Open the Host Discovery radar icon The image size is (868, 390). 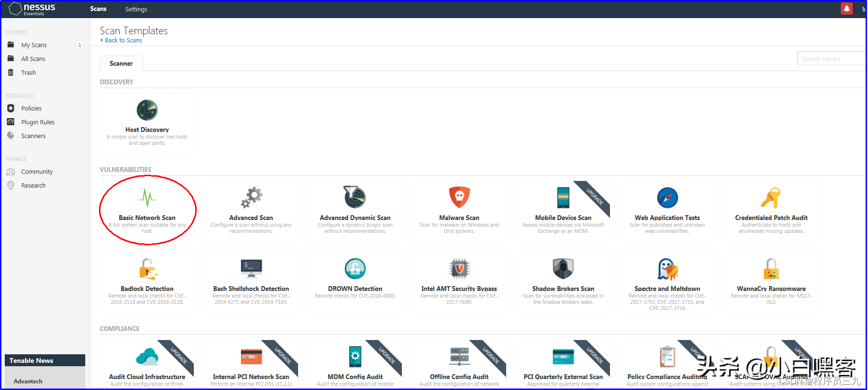[147, 110]
